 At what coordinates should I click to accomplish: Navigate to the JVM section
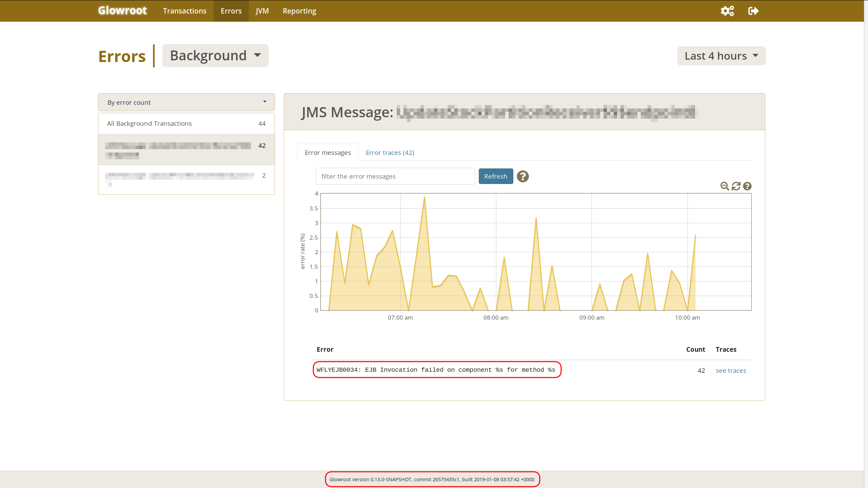262,11
